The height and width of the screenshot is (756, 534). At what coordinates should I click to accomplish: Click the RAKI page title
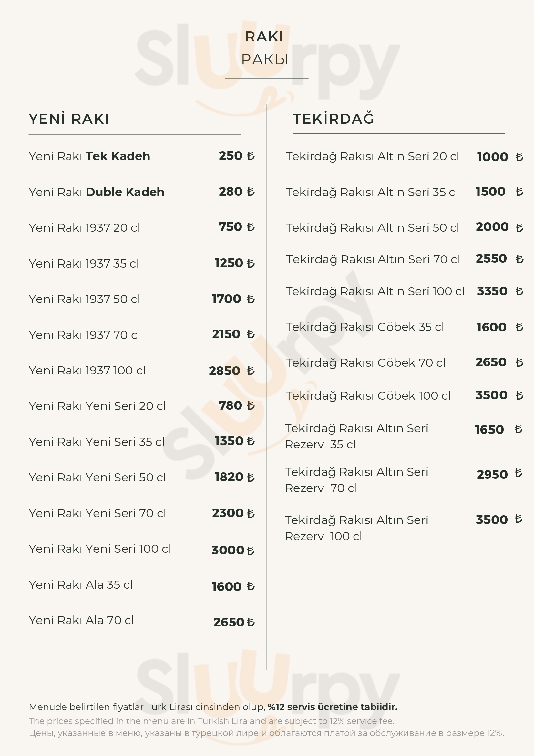click(x=264, y=37)
